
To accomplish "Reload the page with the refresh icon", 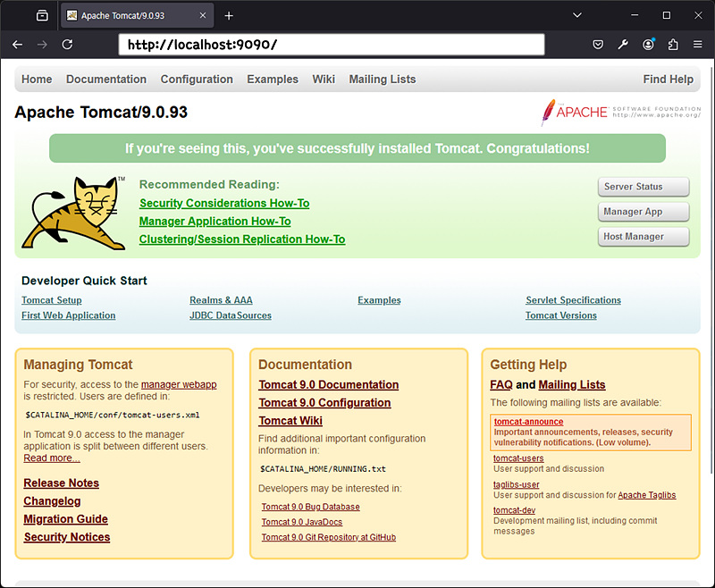I will click(x=67, y=44).
